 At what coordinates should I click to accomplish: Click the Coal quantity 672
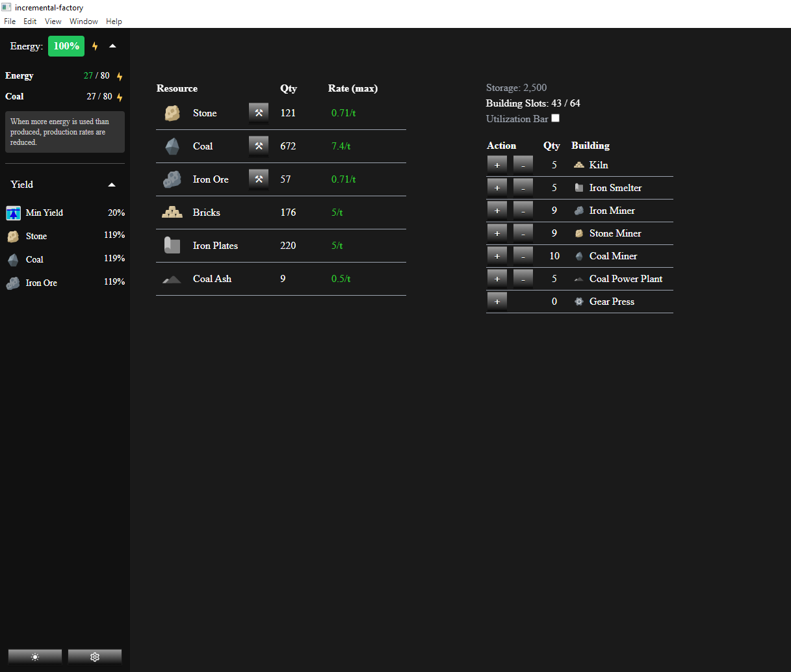[288, 146]
